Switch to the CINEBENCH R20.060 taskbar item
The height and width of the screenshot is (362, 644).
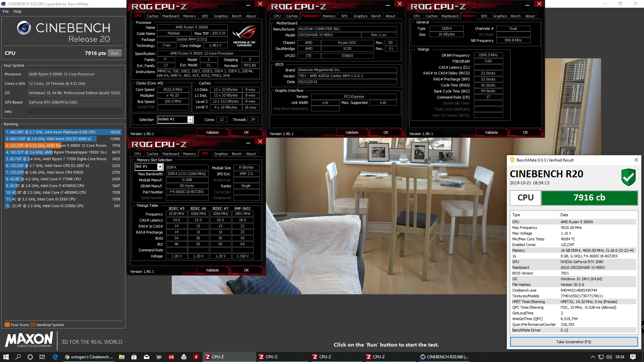point(444,357)
